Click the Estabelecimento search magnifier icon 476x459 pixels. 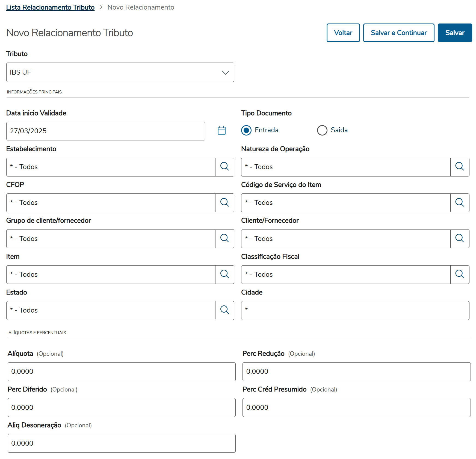click(224, 167)
